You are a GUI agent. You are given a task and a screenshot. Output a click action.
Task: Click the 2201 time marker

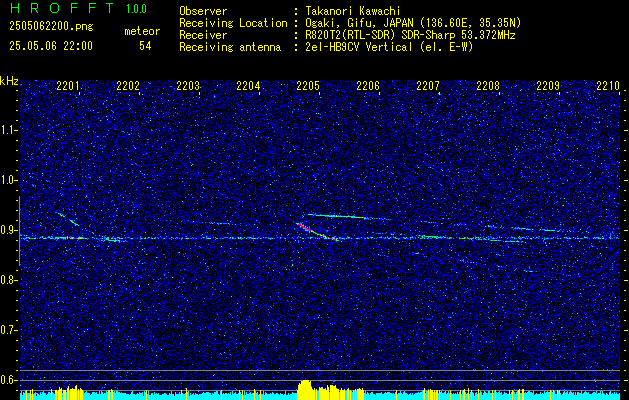pos(68,85)
